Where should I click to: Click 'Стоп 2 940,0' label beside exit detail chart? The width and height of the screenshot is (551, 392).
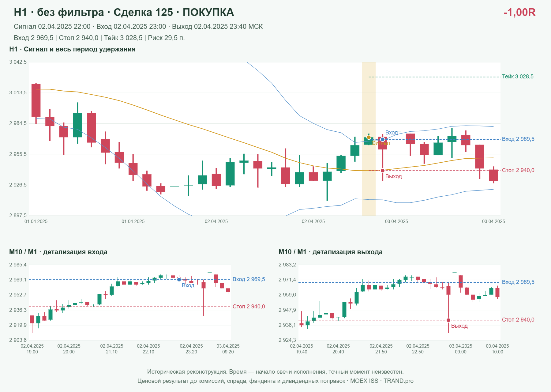(518, 320)
